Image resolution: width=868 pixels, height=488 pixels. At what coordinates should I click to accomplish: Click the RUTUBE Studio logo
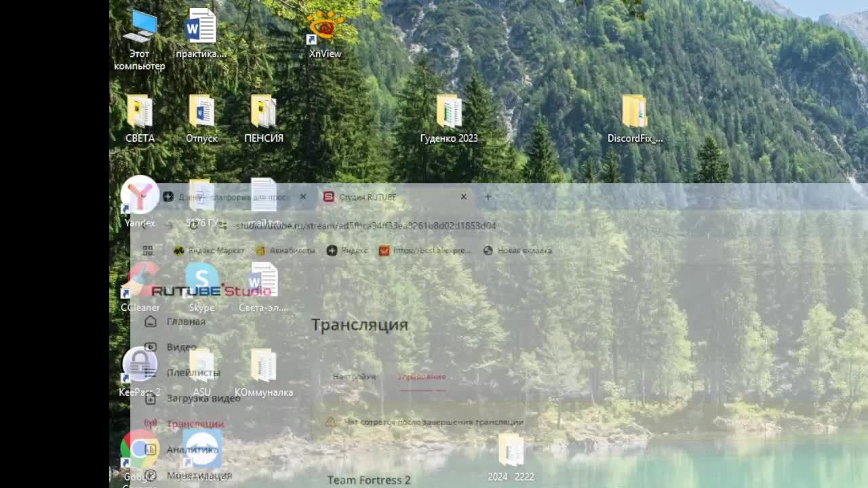(211, 291)
